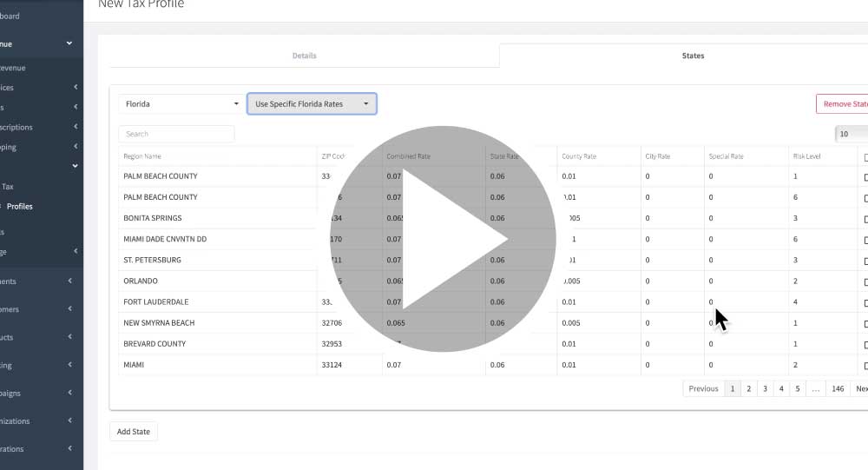Check the box for BONITA SPRINGS row
The height and width of the screenshot is (470, 868).
click(x=865, y=218)
